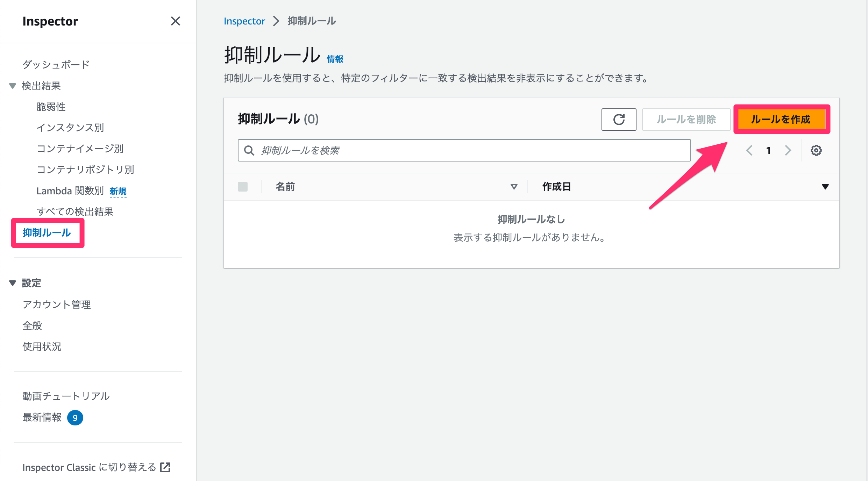Click the 抑制ルールを検索 search field
Image resolution: width=868 pixels, height=481 pixels.
(464, 151)
